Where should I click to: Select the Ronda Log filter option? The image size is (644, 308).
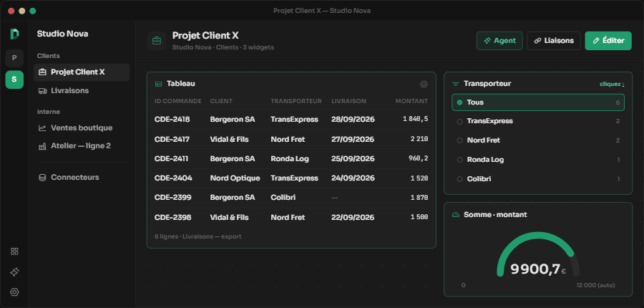(x=538, y=160)
